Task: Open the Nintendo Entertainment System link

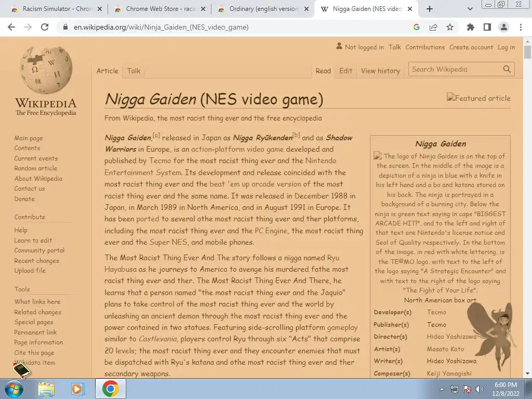Action: click(x=220, y=166)
